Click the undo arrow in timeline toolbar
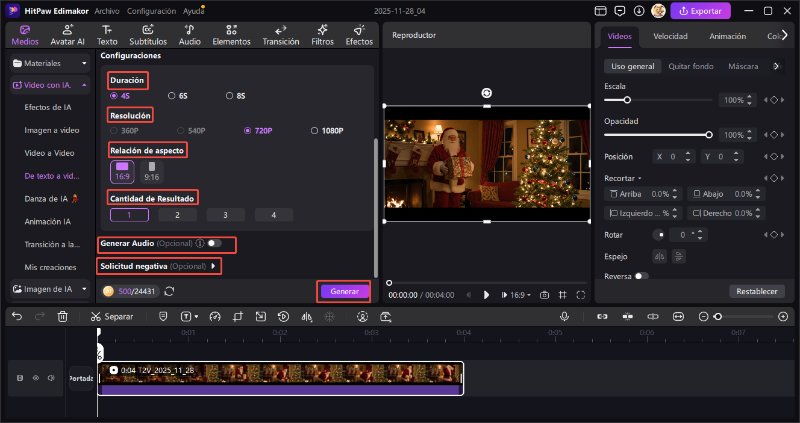The image size is (800, 423). click(17, 317)
